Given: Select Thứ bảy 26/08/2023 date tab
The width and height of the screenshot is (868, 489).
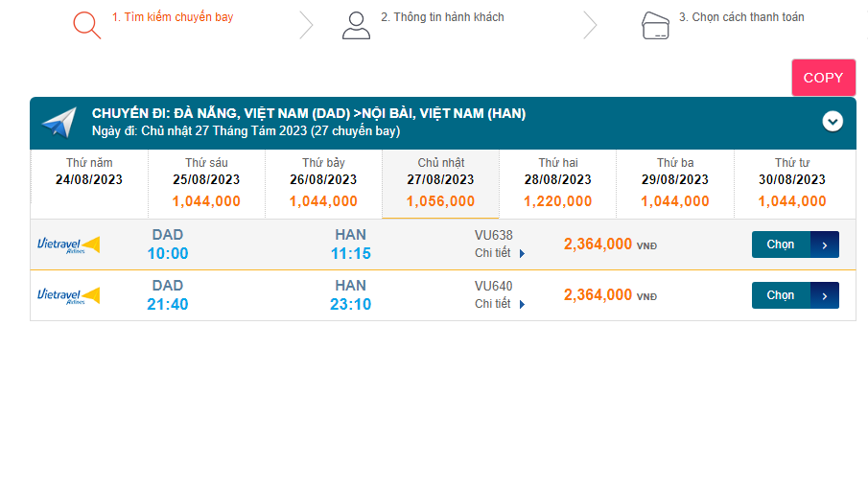Looking at the screenshot, I should point(323,183).
